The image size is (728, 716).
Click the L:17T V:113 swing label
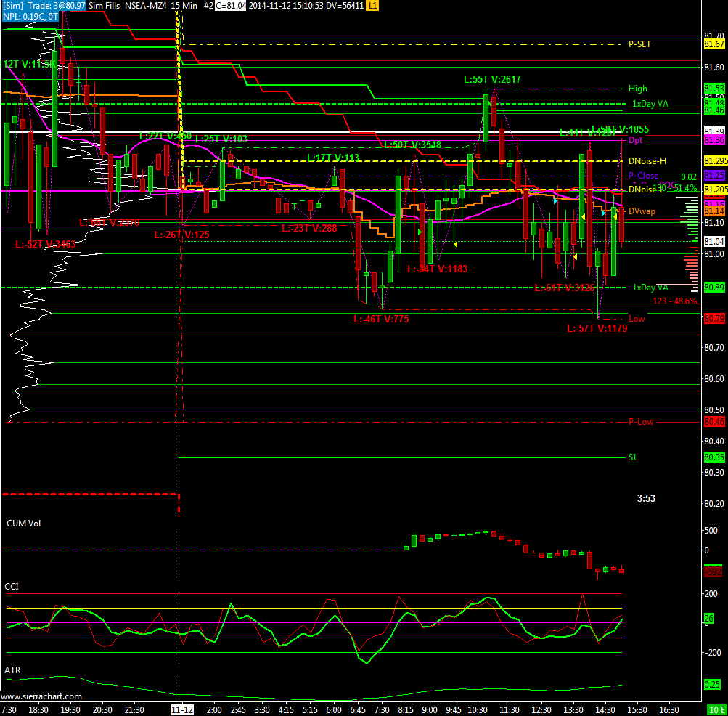click(333, 158)
